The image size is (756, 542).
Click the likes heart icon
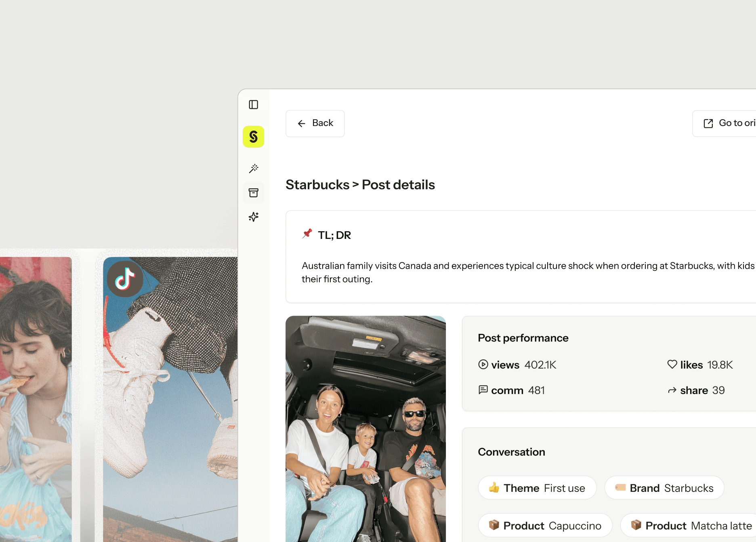672,365
